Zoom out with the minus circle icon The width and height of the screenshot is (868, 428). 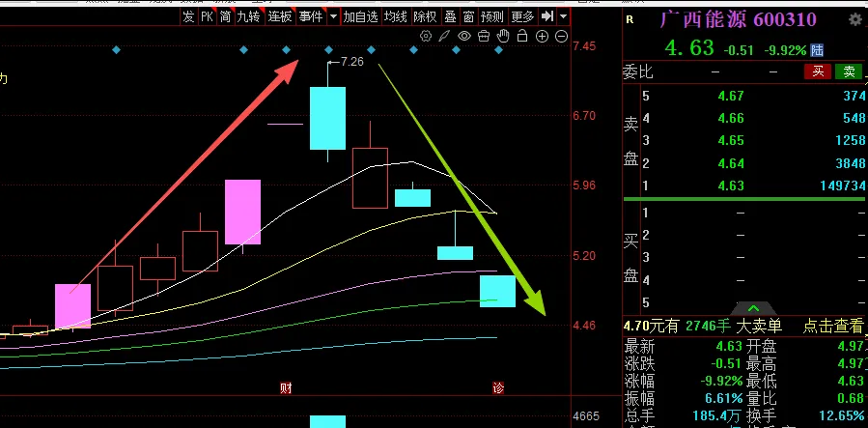pos(561,37)
